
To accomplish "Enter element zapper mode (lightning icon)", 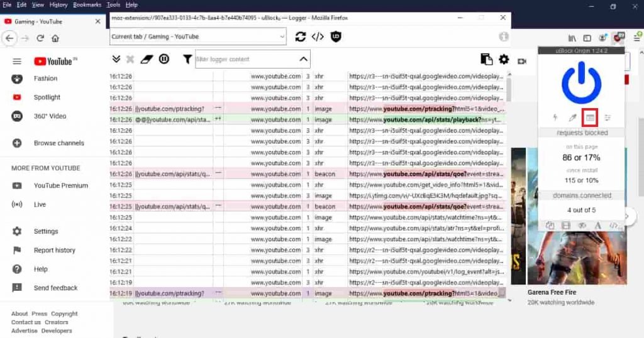I will pyautogui.click(x=555, y=117).
